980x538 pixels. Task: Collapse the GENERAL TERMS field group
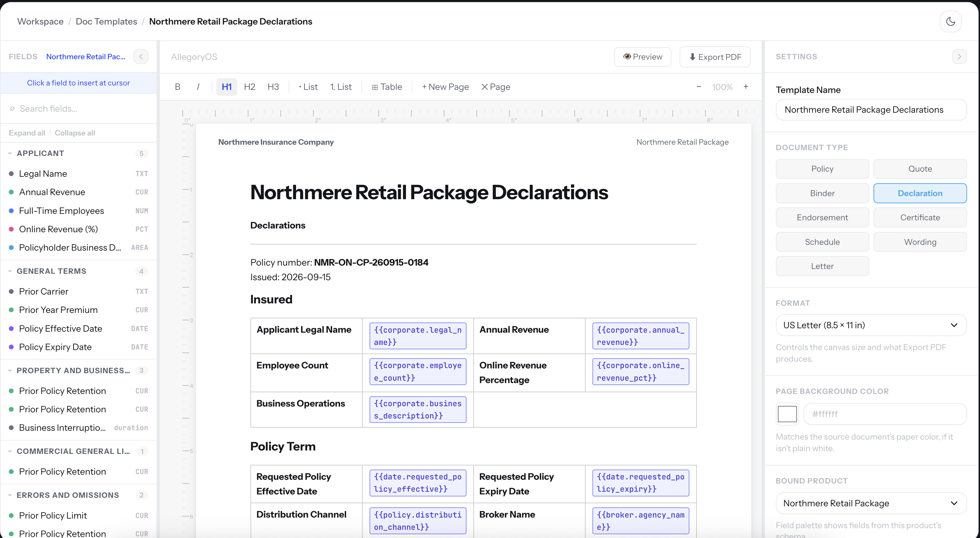click(78, 271)
